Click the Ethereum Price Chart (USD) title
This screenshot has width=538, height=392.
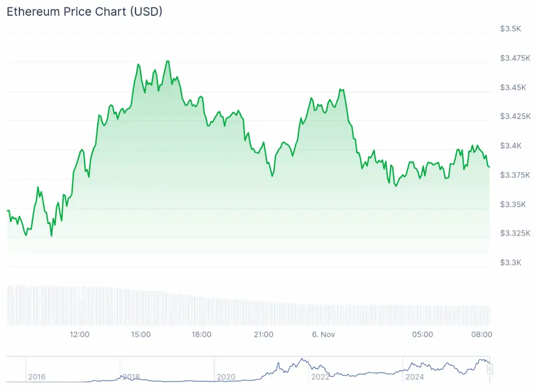pyautogui.click(x=84, y=12)
